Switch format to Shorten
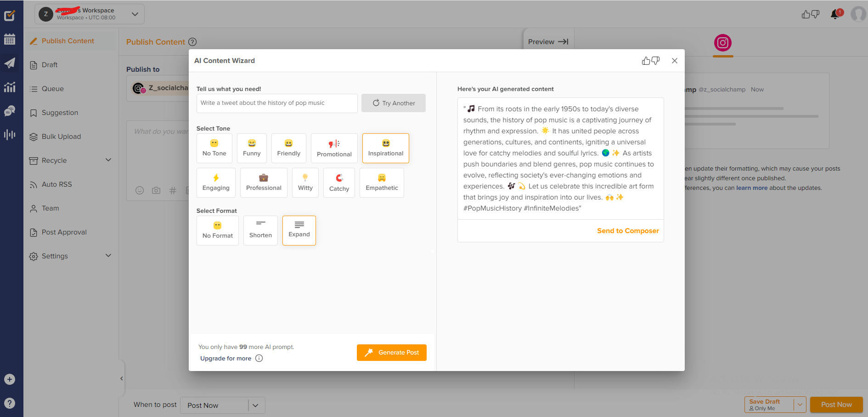The image size is (868, 417). pyautogui.click(x=260, y=230)
